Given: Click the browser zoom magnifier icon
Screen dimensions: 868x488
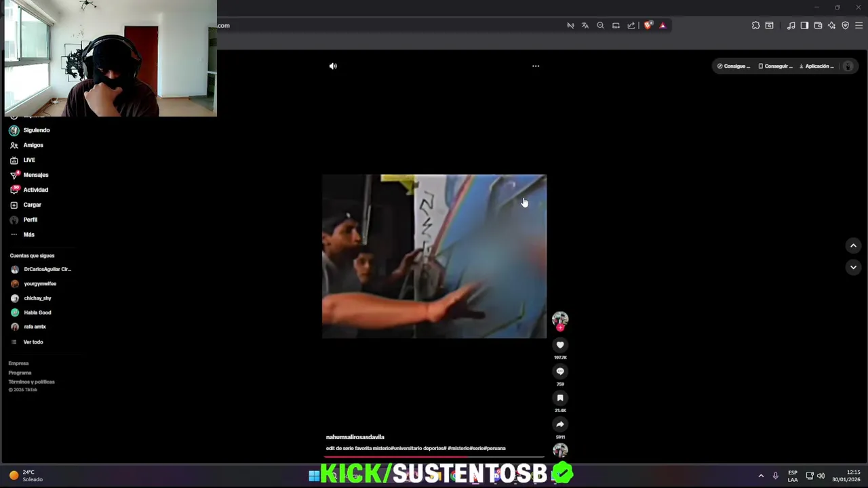Looking at the screenshot, I should [x=600, y=26].
